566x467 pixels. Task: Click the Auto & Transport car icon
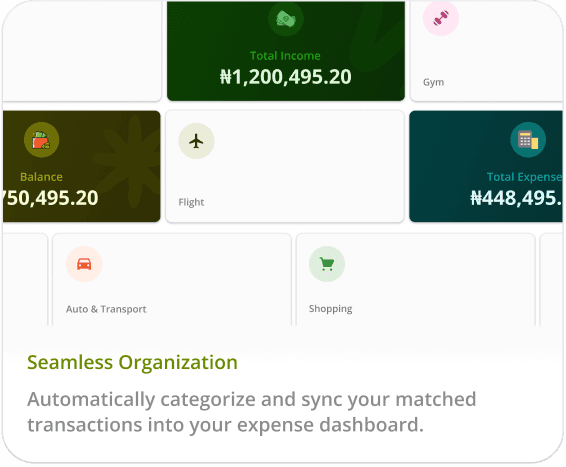click(x=84, y=264)
